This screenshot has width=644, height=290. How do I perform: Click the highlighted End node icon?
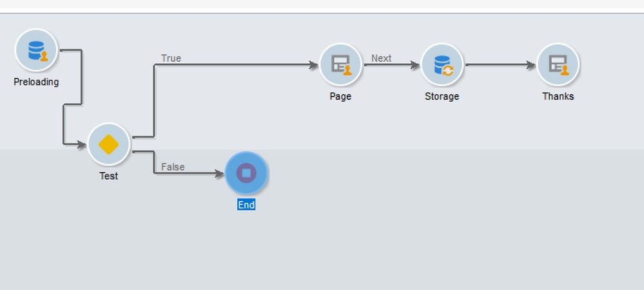[246, 173]
